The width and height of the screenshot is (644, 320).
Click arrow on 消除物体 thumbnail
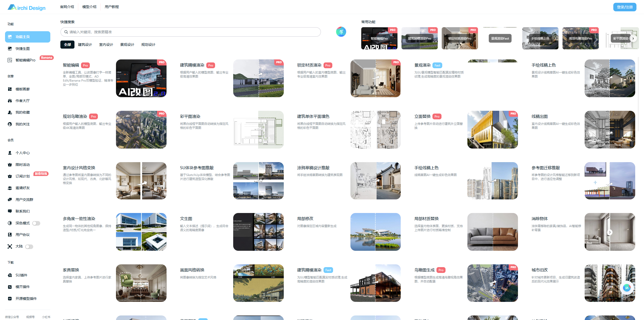[610, 232]
